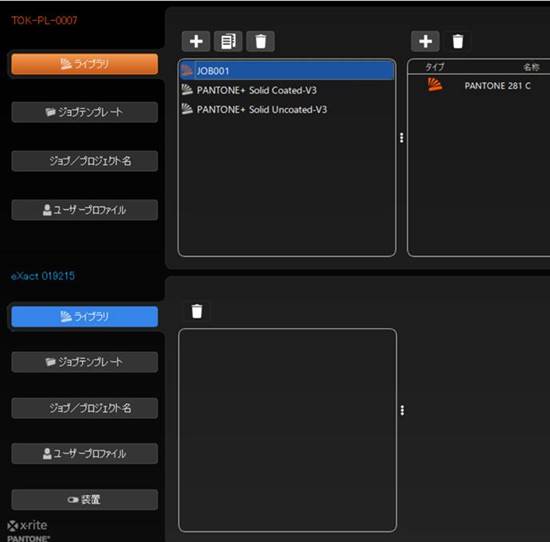Open ユーザープロファイル under eXact 019215

click(85, 454)
